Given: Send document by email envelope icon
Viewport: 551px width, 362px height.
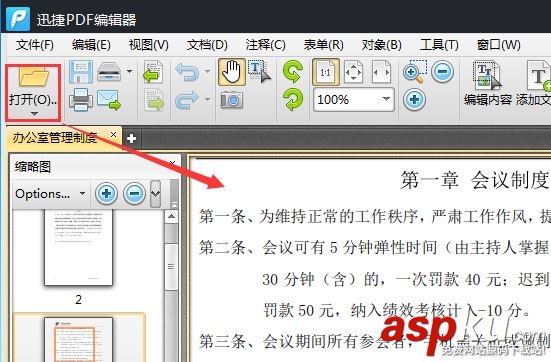Looking at the screenshot, I should pyautogui.click(x=109, y=101).
